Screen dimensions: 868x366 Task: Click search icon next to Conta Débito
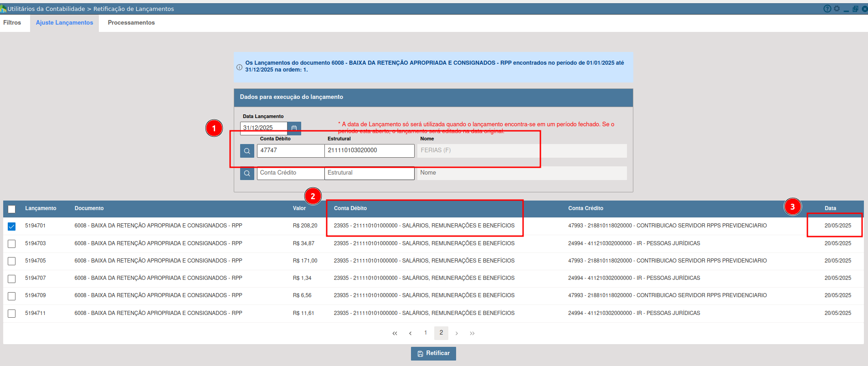pyautogui.click(x=247, y=151)
